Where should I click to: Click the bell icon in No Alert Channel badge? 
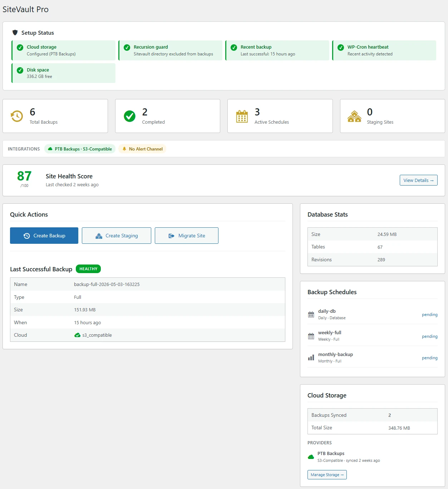point(124,149)
